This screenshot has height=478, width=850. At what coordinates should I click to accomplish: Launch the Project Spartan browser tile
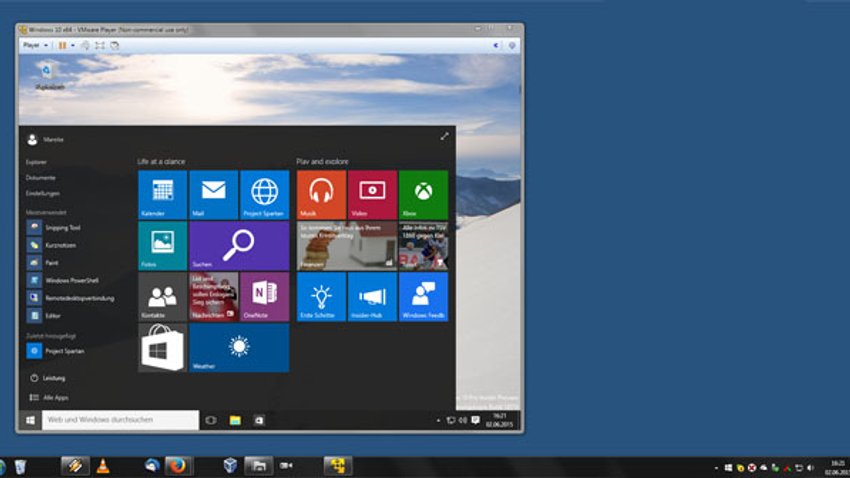(x=265, y=195)
